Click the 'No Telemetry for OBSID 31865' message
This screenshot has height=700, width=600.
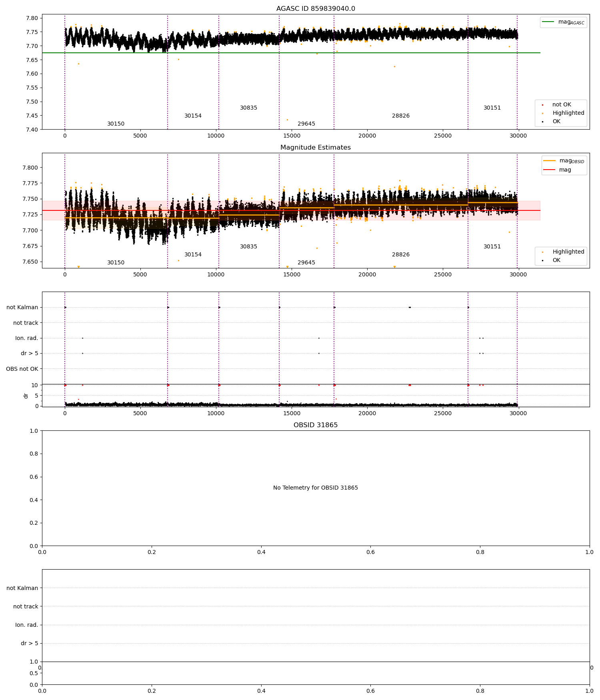pos(315,488)
